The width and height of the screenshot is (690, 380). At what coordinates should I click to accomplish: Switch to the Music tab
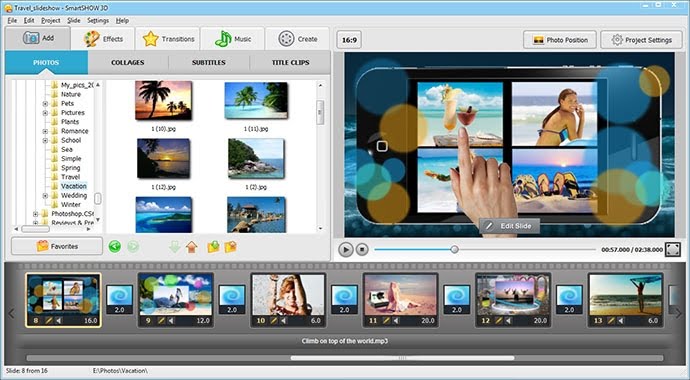232,39
